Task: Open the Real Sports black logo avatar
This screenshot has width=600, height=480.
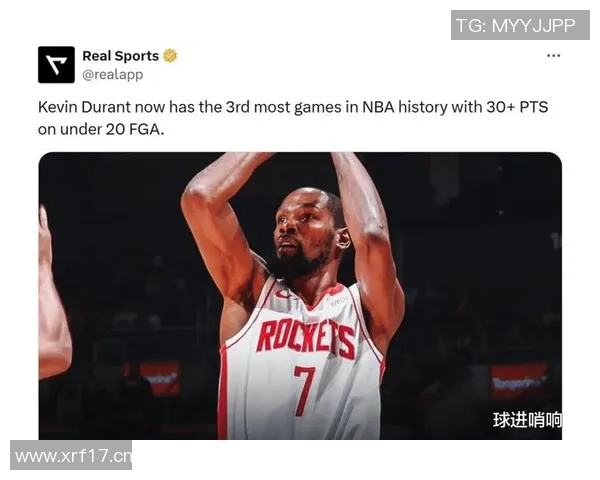Action: [56, 65]
